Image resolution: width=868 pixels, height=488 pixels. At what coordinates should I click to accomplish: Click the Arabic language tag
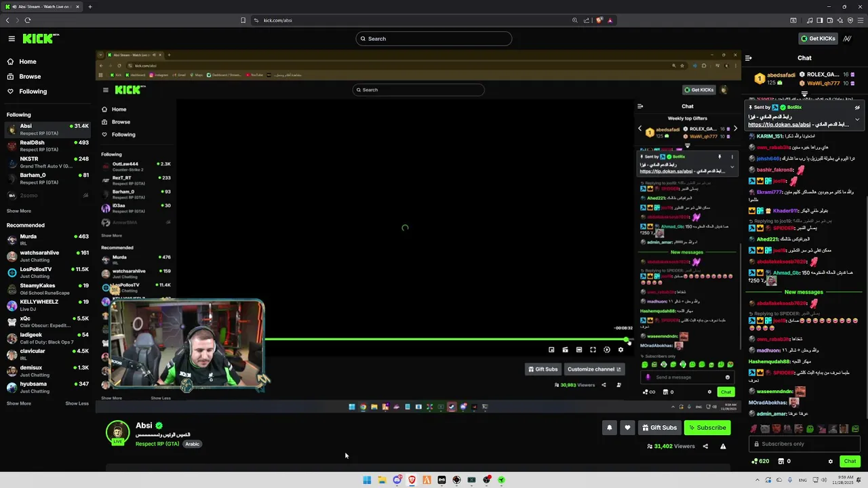(x=193, y=444)
